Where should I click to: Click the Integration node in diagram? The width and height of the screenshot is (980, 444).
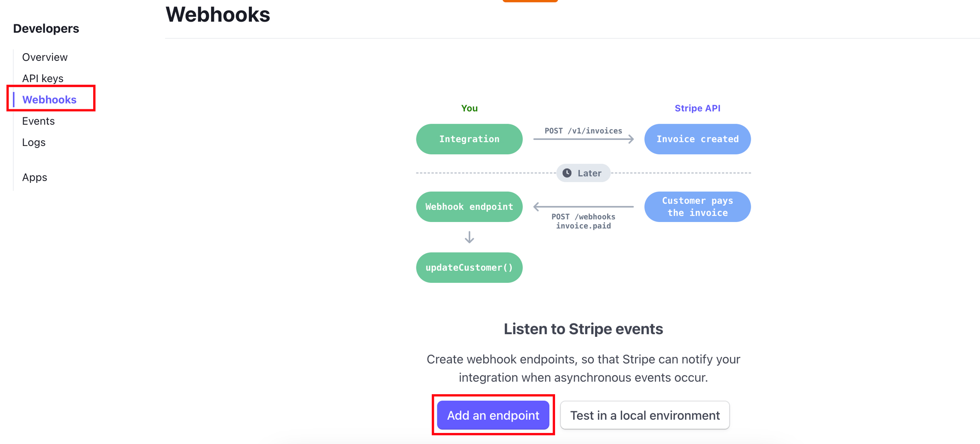coord(469,139)
